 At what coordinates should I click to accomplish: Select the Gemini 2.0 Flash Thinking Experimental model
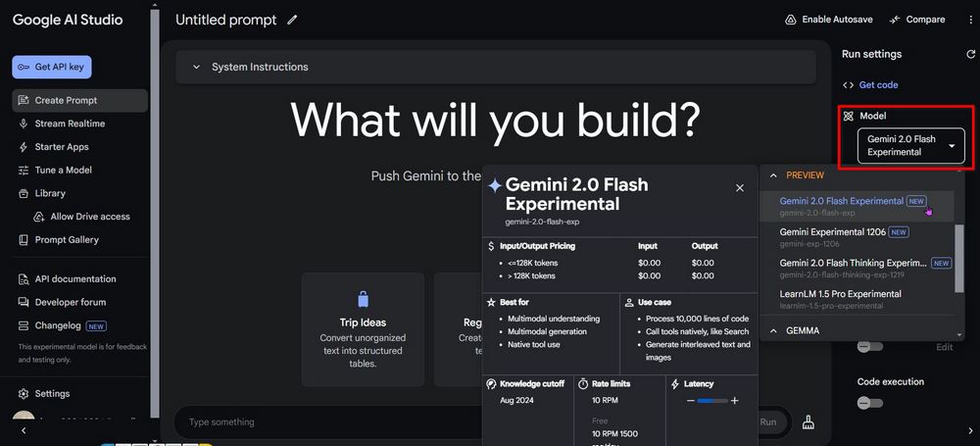[857, 269]
